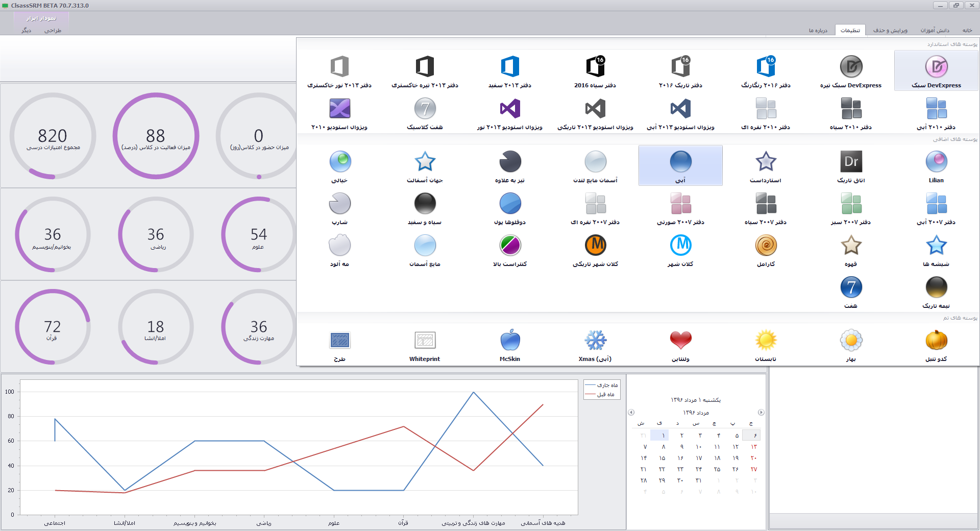Image resolution: width=980 pixels, height=531 pixels.
Task: Apply the Dark Side black sphere skin
Action: [936, 292]
